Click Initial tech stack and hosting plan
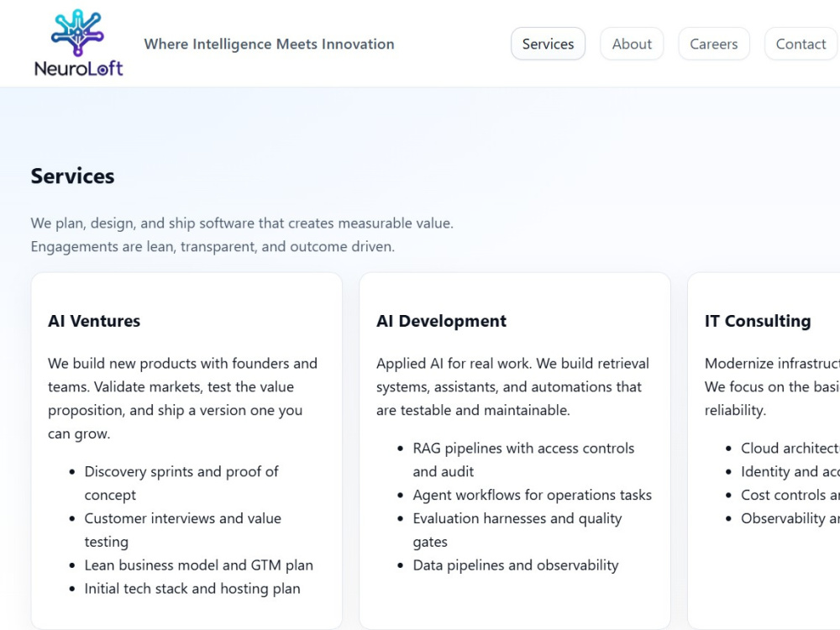 pyautogui.click(x=192, y=589)
